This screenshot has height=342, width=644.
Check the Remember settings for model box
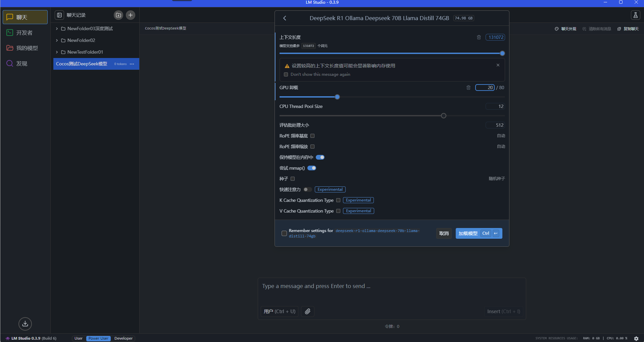(x=284, y=233)
